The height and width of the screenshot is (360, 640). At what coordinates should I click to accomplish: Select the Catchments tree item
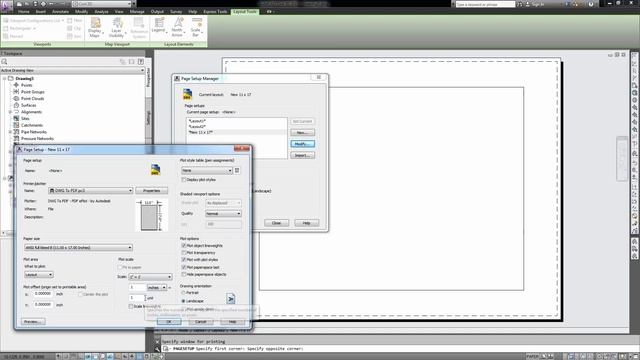click(x=32, y=125)
